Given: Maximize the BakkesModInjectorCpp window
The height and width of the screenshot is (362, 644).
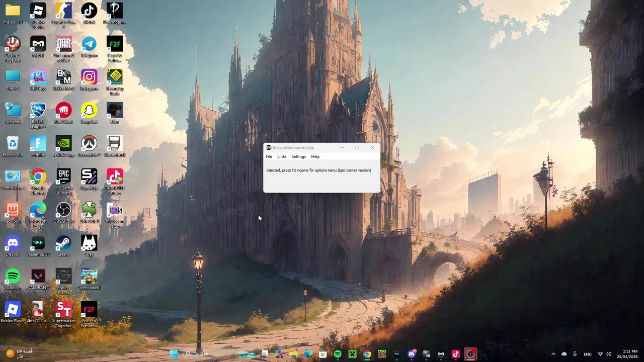Looking at the screenshot, I should 357,147.
